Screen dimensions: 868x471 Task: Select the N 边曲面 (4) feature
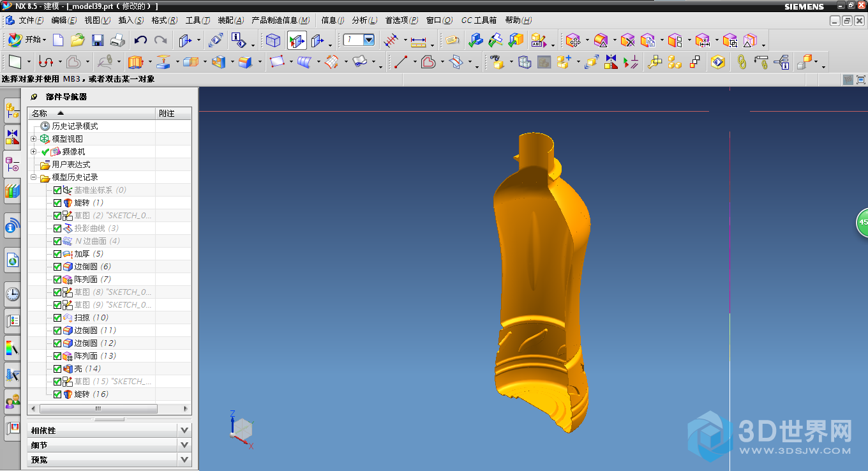coord(97,241)
